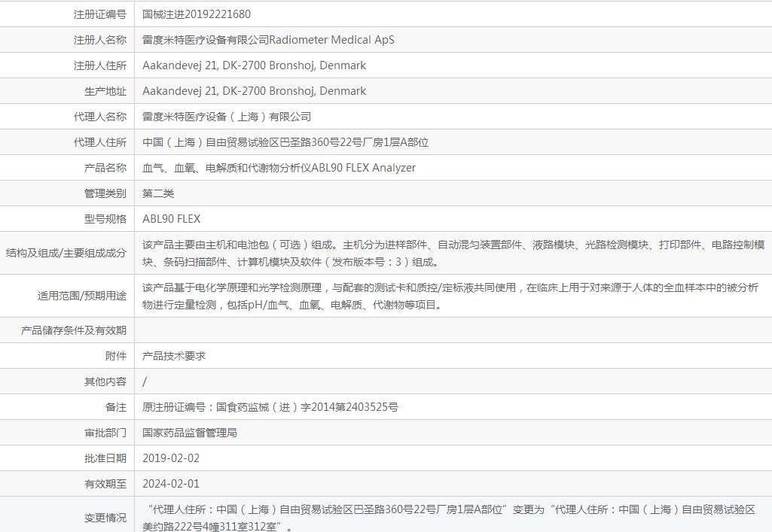Click the change record text about 代理人住所
Screen dimensions: 772x532
pyautogui.click(x=449, y=518)
